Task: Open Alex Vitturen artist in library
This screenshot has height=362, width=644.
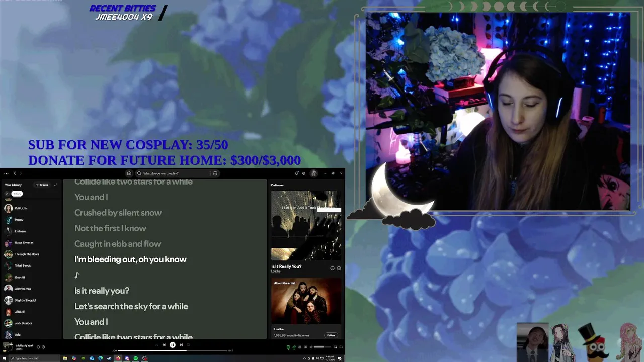Action: (31, 289)
